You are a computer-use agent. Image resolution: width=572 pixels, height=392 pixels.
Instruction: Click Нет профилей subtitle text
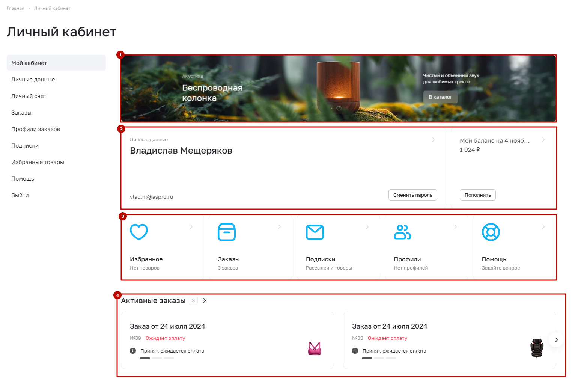pyautogui.click(x=411, y=268)
